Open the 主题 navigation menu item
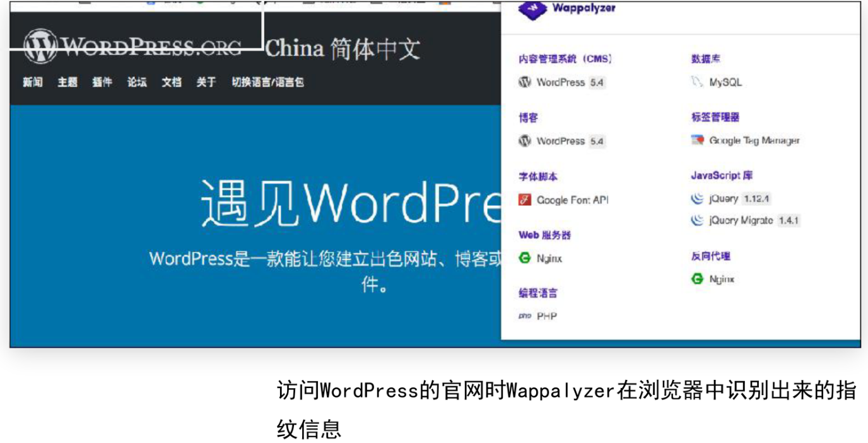Viewport: 868px width, 443px height. tap(67, 82)
